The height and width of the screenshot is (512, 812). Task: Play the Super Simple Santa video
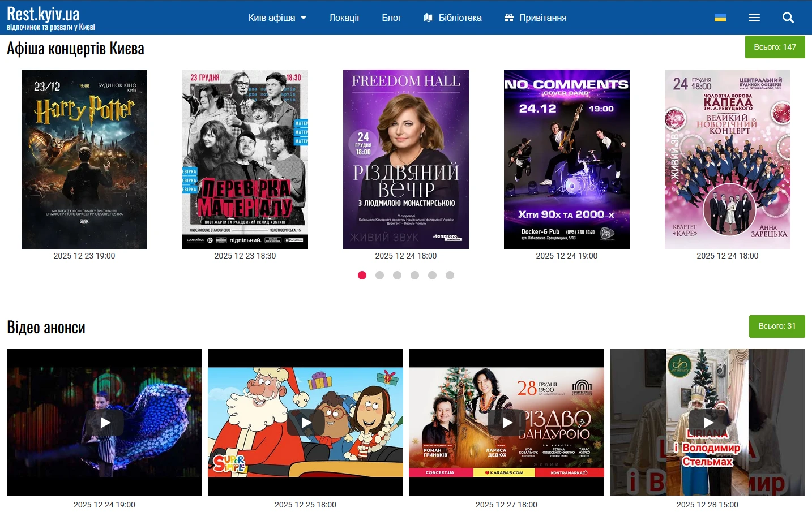306,422
